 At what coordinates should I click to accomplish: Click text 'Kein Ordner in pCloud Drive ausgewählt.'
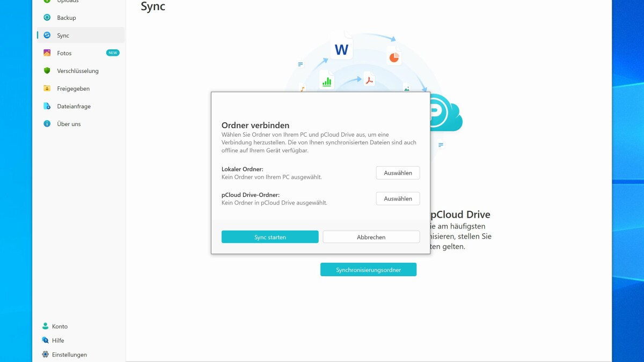click(x=274, y=203)
